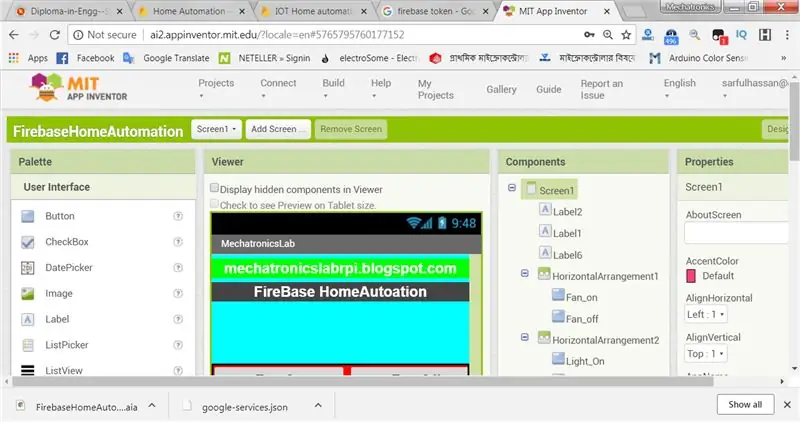The height and width of the screenshot is (422, 800).
Task: Select the ListPicker palette component
Action: pos(66,345)
